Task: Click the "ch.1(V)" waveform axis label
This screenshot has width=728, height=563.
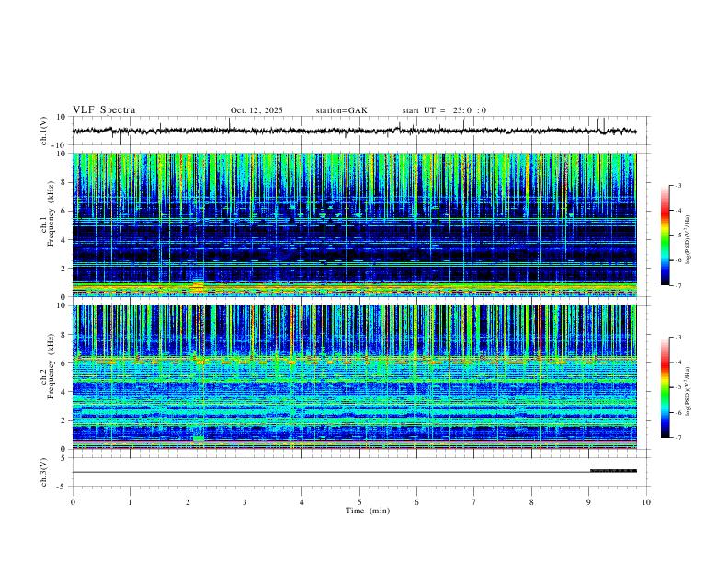Action: (x=44, y=131)
